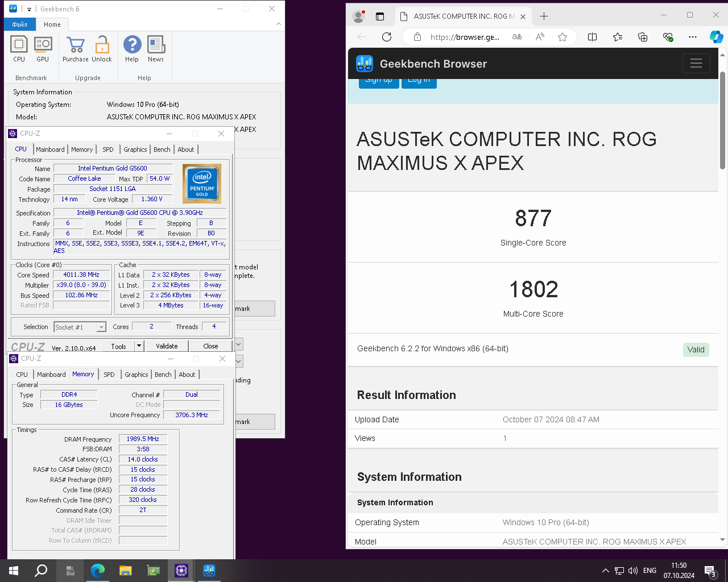
Task: Switch to CPU tab in lower CPU-Z window
Action: pyautogui.click(x=22, y=375)
